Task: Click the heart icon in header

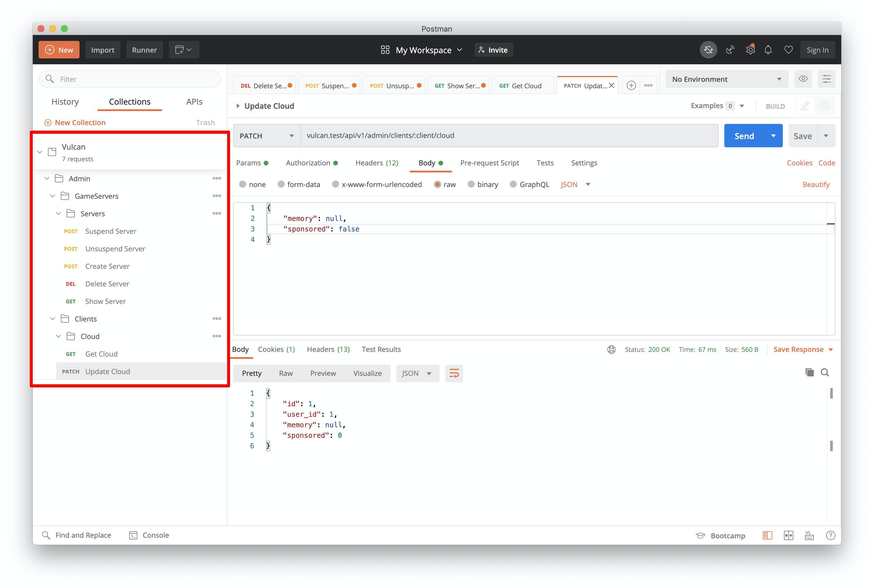Action: [x=788, y=50]
